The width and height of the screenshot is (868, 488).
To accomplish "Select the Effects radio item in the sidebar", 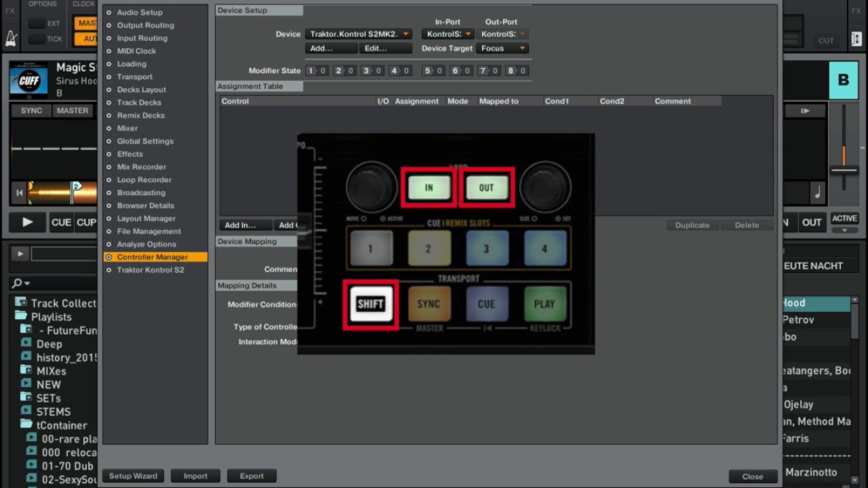I will (108, 154).
